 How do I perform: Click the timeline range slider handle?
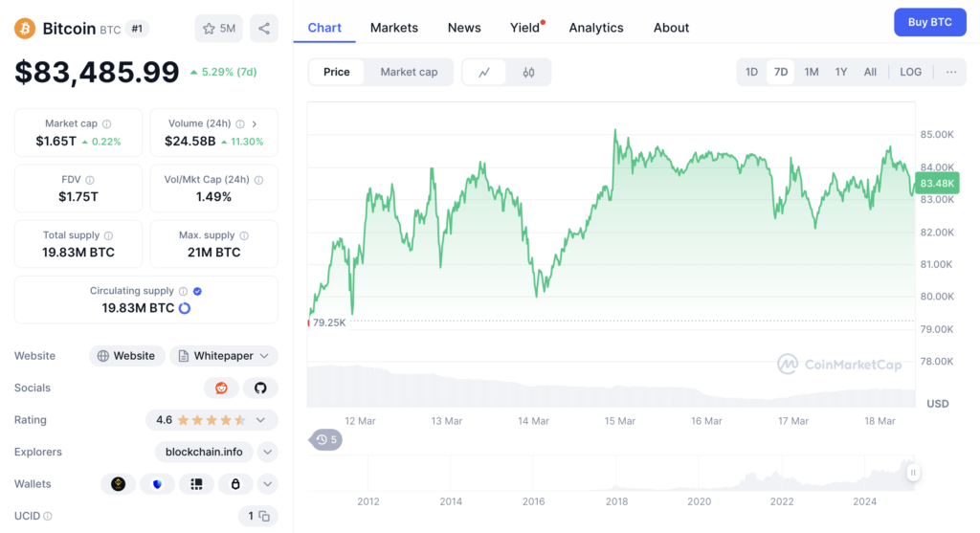click(912, 473)
